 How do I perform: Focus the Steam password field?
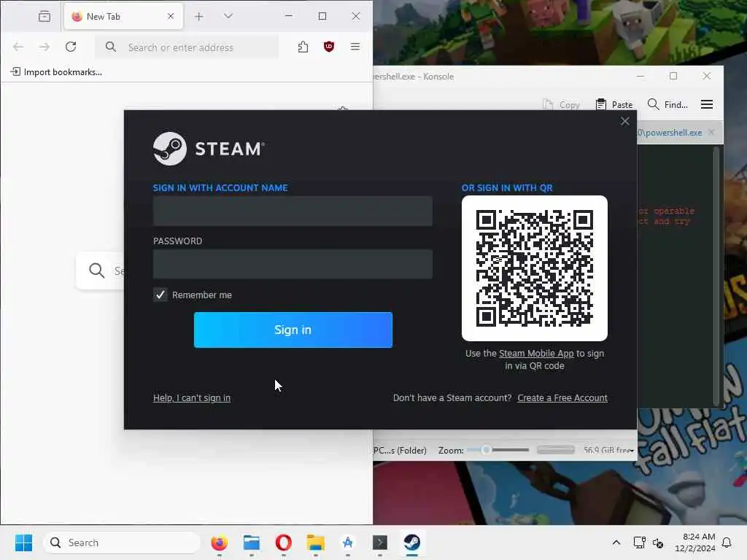pos(293,264)
